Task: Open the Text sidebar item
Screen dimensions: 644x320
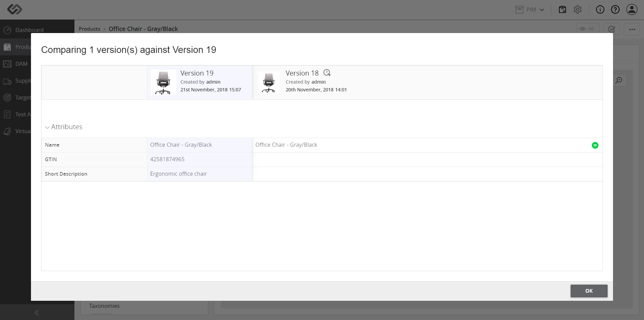Action: click(15, 114)
